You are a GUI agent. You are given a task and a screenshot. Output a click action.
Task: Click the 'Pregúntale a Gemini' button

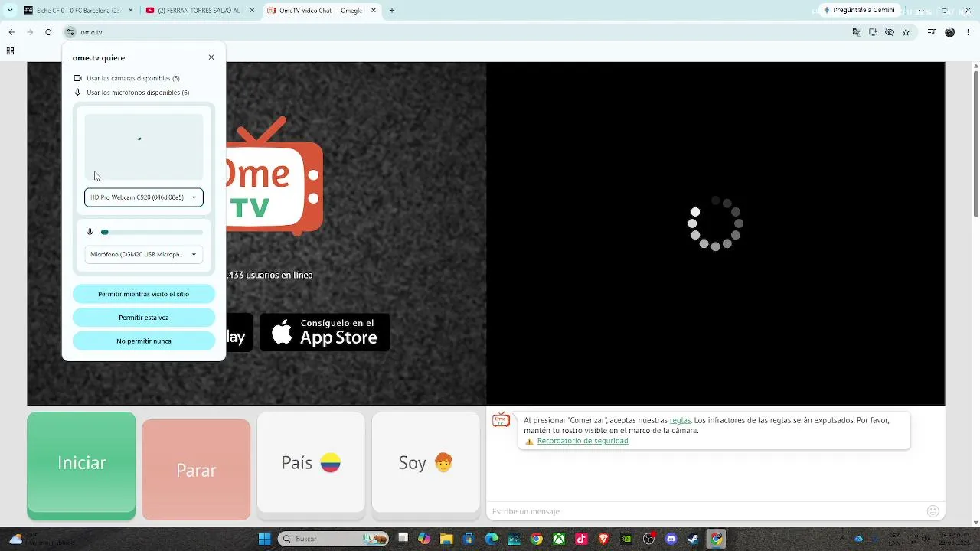(859, 11)
